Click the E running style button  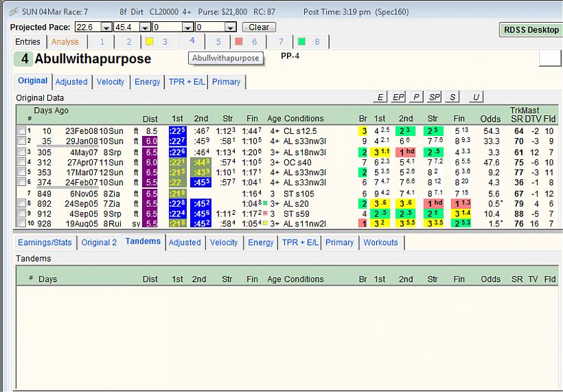tap(380, 97)
